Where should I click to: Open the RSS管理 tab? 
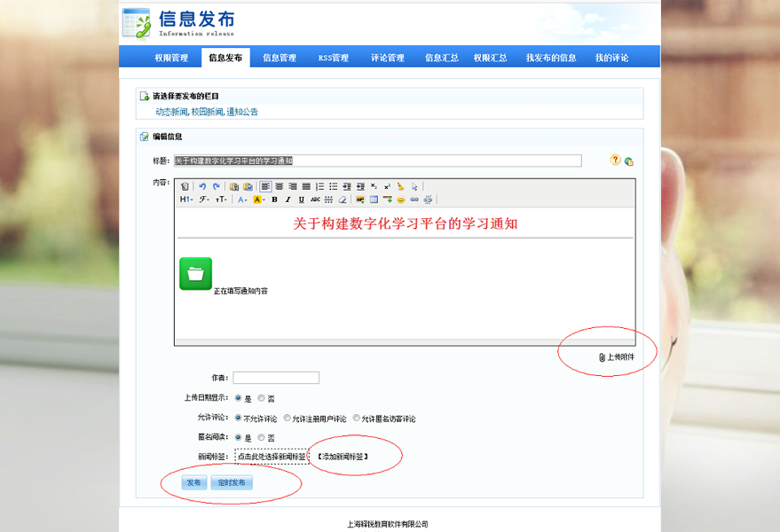(335, 56)
